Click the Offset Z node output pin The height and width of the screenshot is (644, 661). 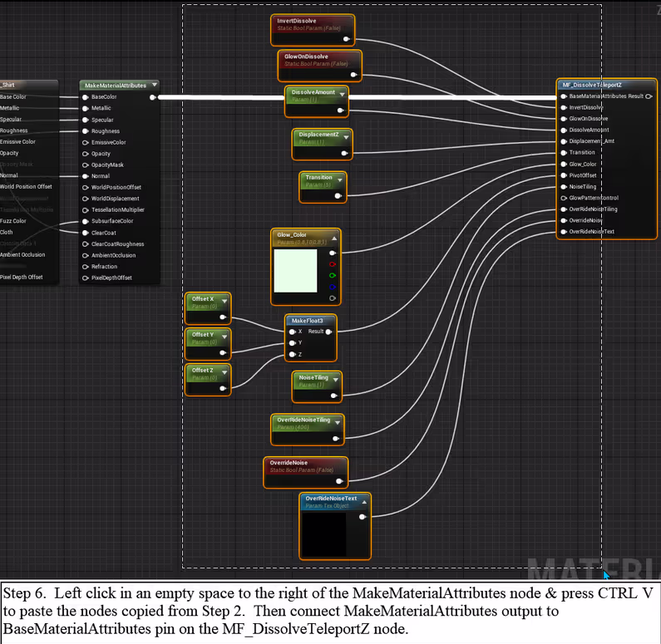point(223,389)
